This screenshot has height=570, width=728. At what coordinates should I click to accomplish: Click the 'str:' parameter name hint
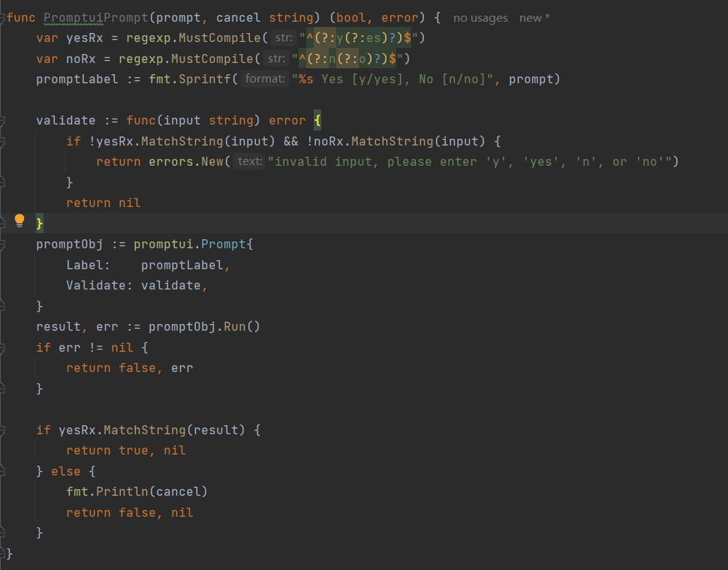click(285, 37)
